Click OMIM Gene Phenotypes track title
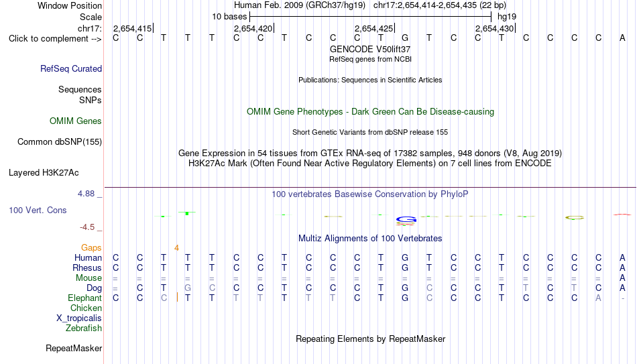This screenshot has height=364, width=637. pyautogui.click(x=370, y=112)
